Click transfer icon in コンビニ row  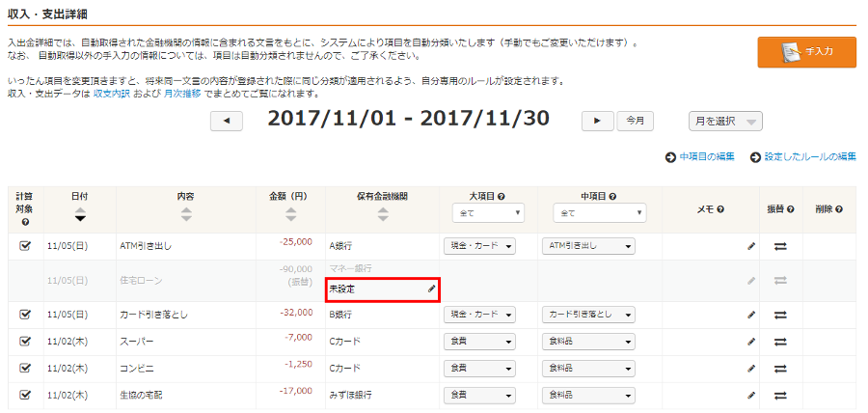[780, 369]
